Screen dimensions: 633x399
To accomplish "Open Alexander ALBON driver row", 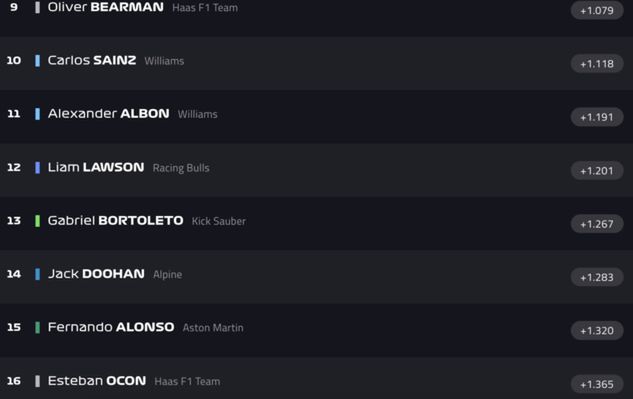I will 316,116.
